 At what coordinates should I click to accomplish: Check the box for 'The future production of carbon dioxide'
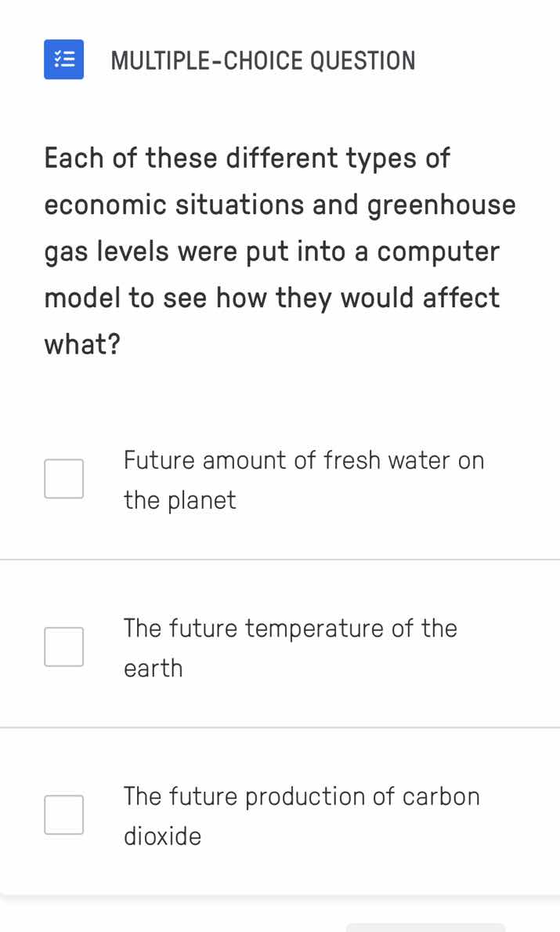(63, 814)
